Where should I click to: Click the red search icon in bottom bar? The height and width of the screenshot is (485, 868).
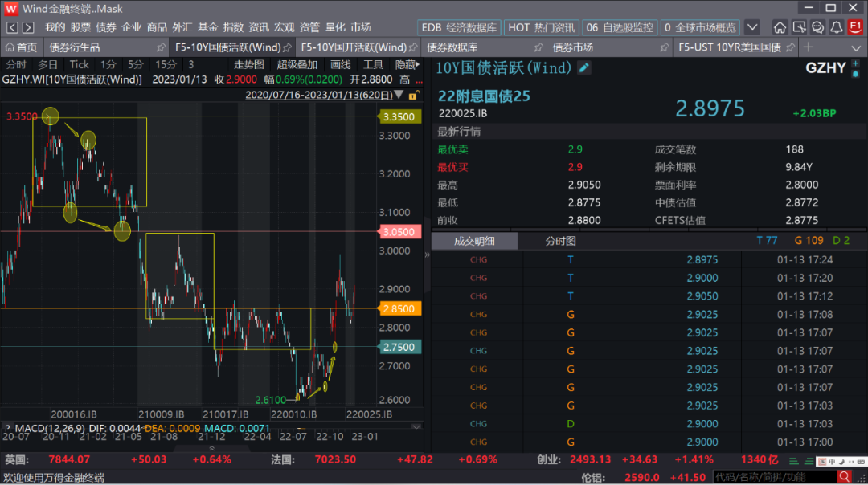[x=844, y=477]
